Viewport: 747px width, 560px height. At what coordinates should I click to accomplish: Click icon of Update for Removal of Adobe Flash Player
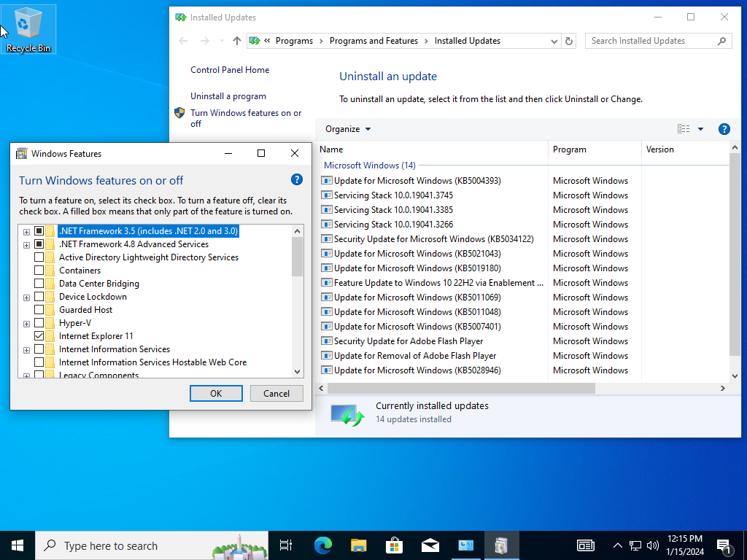(x=326, y=356)
